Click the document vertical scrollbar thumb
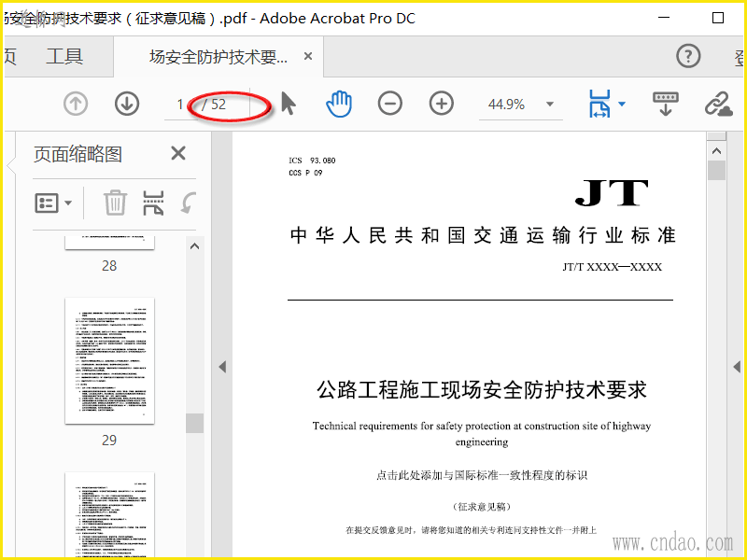 tap(716, 170)
